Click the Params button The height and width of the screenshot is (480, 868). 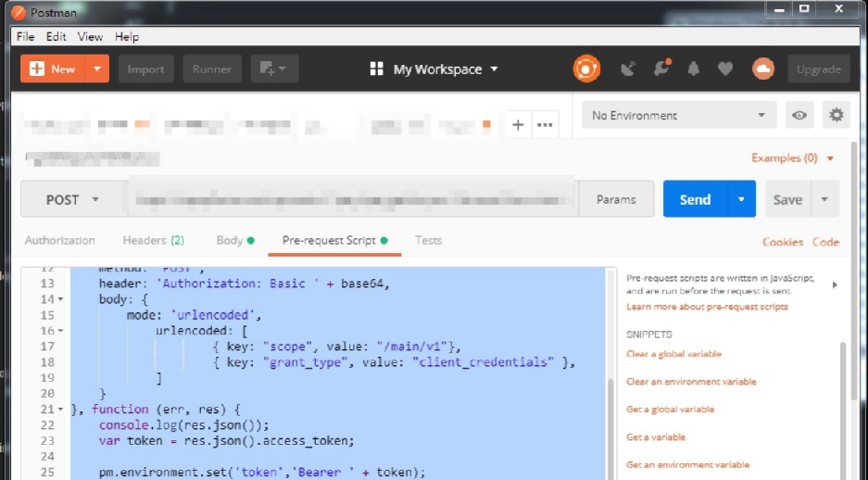(616, 199)
